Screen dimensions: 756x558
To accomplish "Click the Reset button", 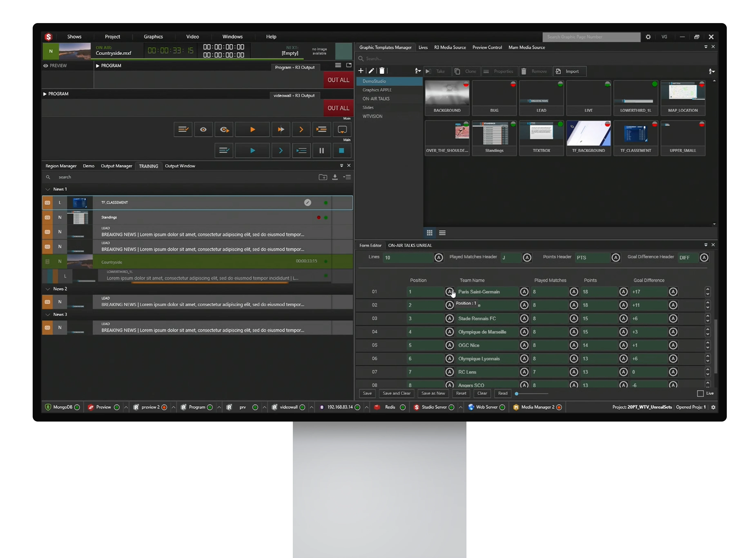I will coord(461,394).
